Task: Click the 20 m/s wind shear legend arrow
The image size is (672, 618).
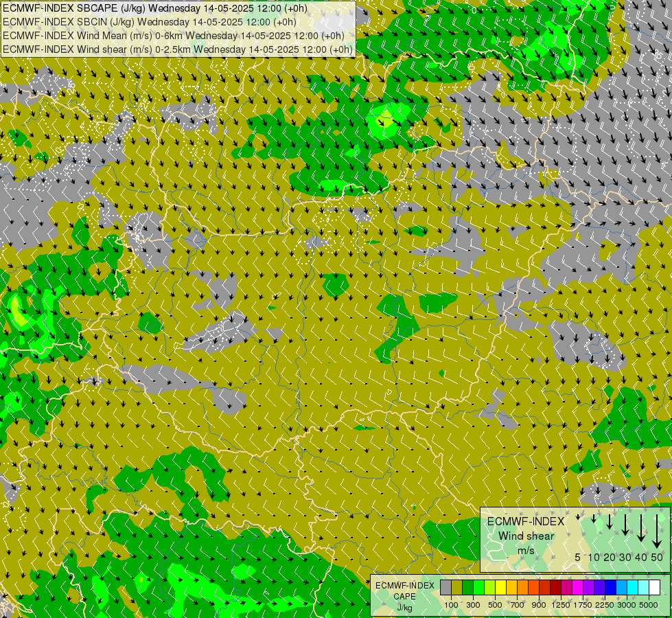Action: tap(610, 521)
